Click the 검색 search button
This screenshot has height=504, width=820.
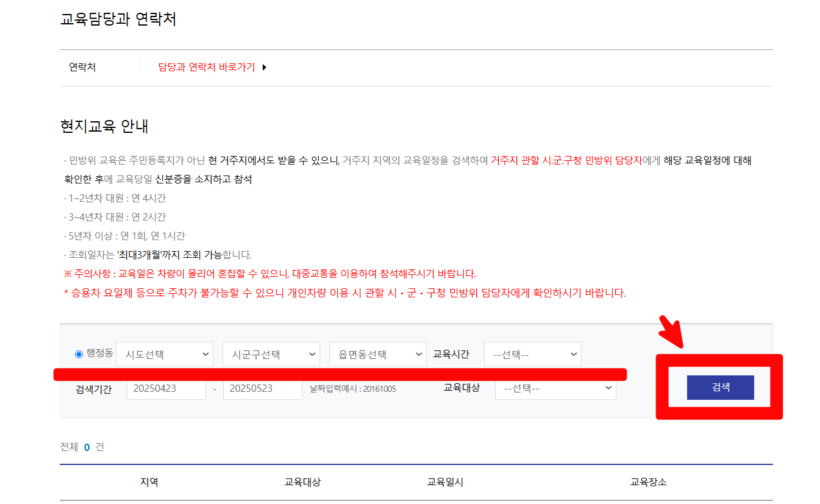tap(721, 387)
